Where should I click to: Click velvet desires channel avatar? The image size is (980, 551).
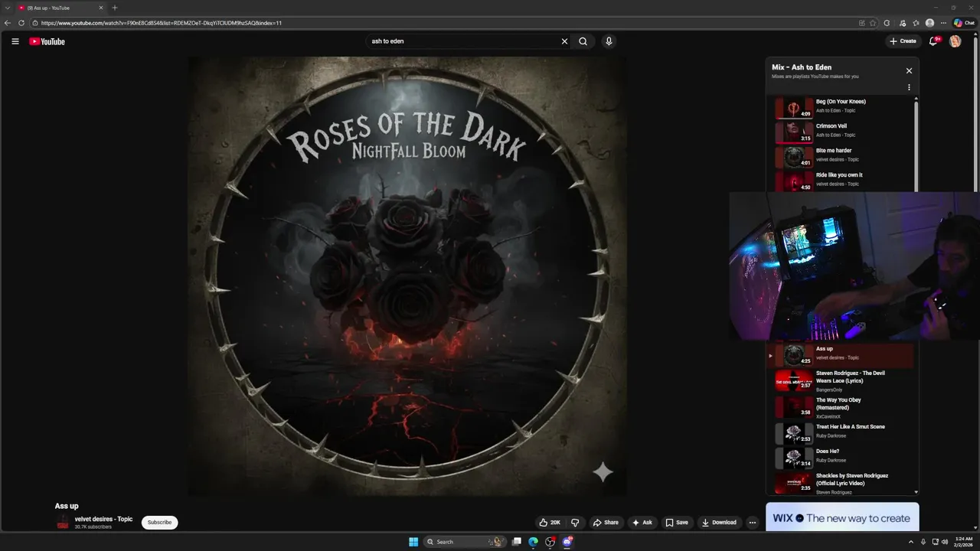(x=62, y=523)
